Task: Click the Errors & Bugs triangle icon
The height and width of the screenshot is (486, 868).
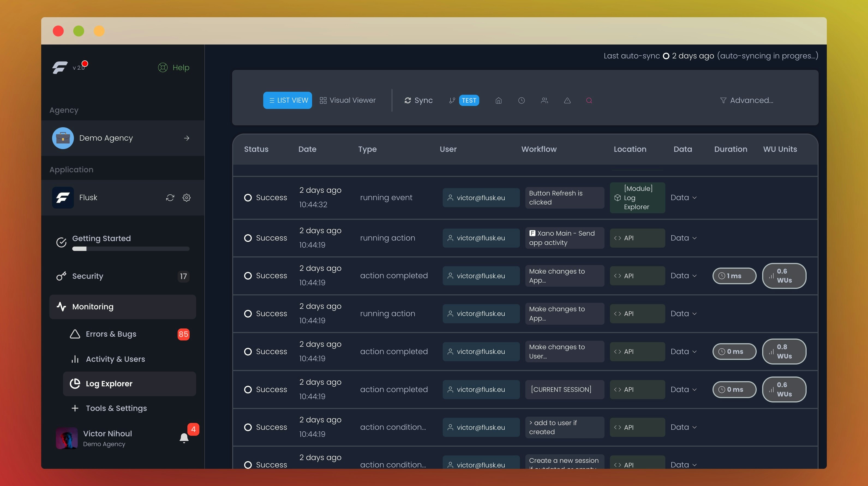Action: (75, 334)
